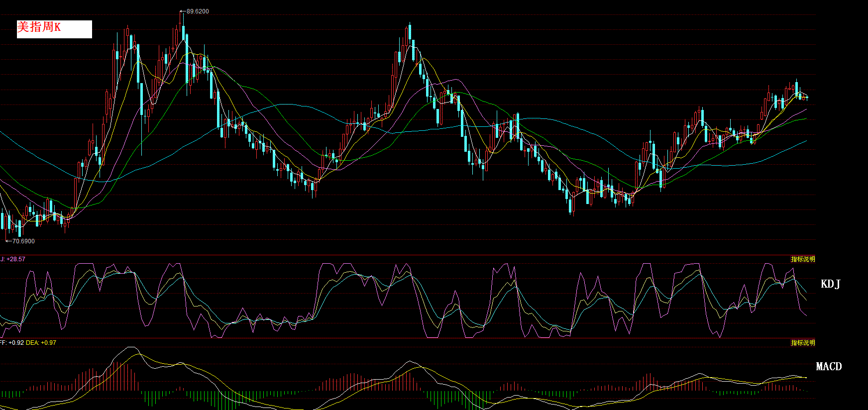Click right end of cyan moving average

pyautogui.click(x=806, y=141)
